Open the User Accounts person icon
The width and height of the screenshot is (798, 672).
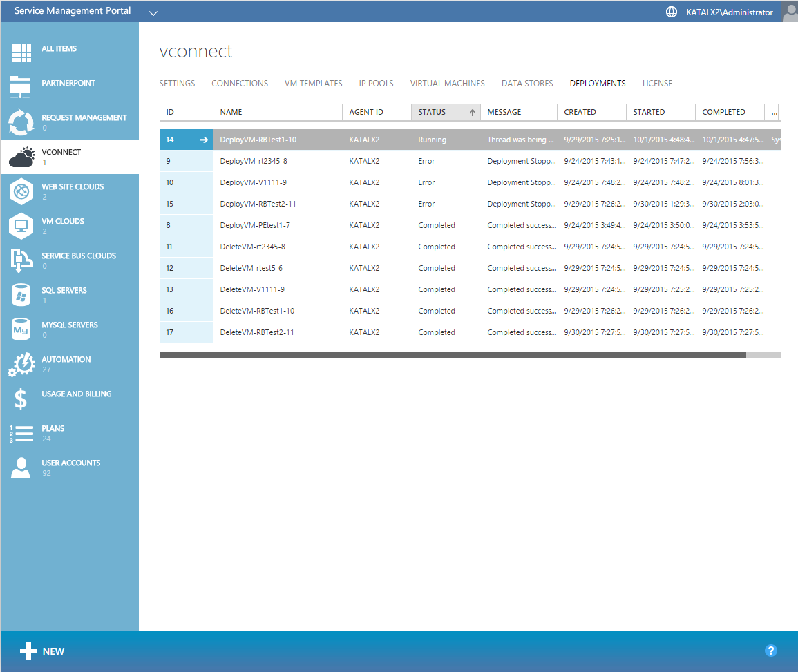(x=21, y=468)
